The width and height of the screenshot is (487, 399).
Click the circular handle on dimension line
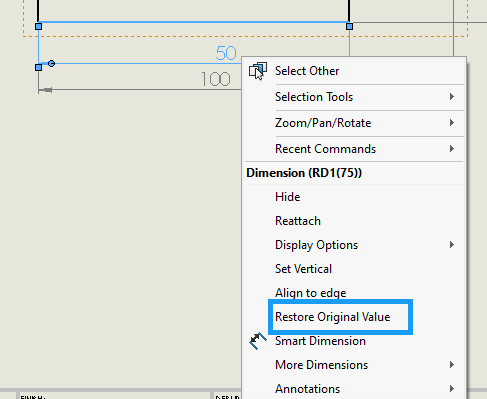[x=51, y=63]
